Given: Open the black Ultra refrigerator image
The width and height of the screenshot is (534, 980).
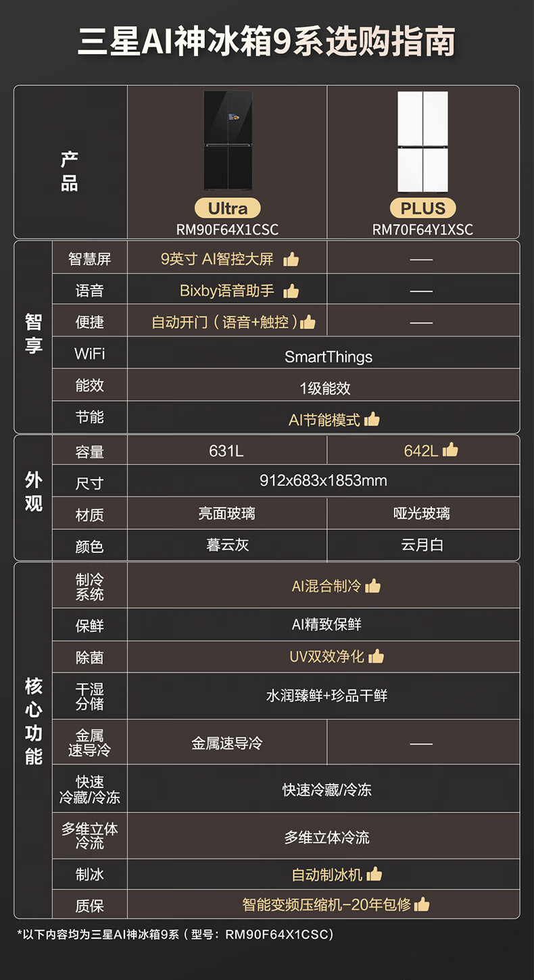Looking at the screenshot, I should pos(228,141).
